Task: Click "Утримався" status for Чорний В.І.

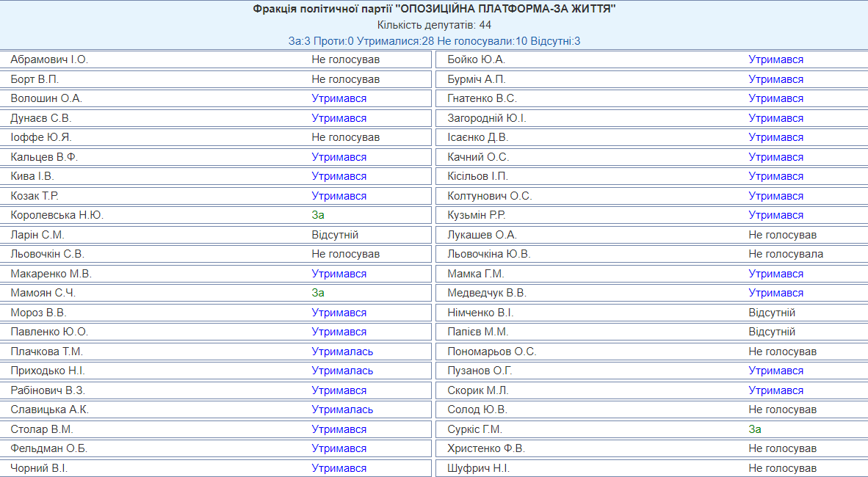Action: coord(339,468)
